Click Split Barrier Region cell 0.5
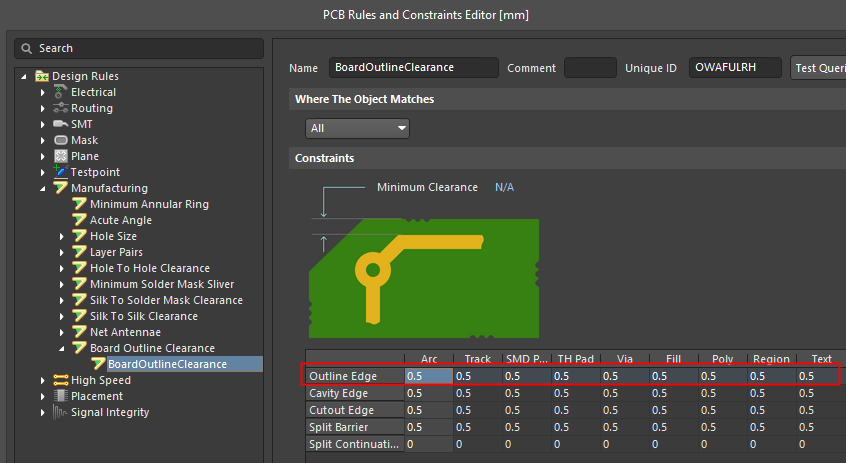Screen dimensions: 846x463 click(x=772, y=427)
